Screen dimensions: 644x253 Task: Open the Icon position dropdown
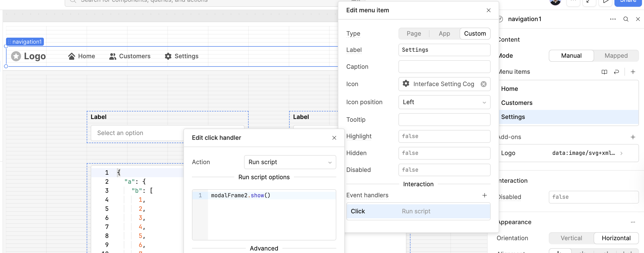point(444,102)
